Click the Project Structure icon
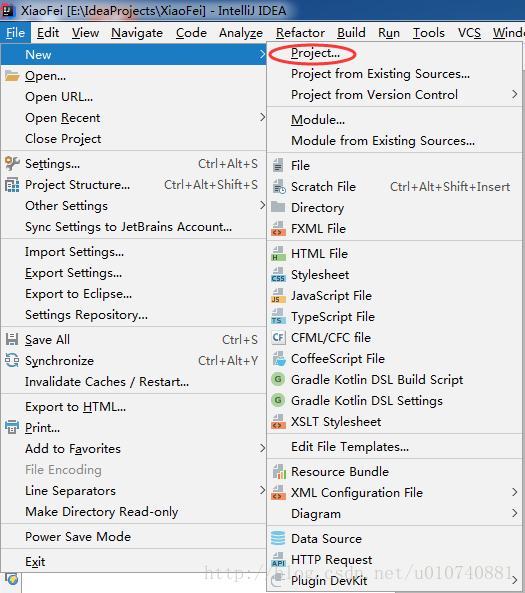525x593 pixels. click(x=12, y=185)
